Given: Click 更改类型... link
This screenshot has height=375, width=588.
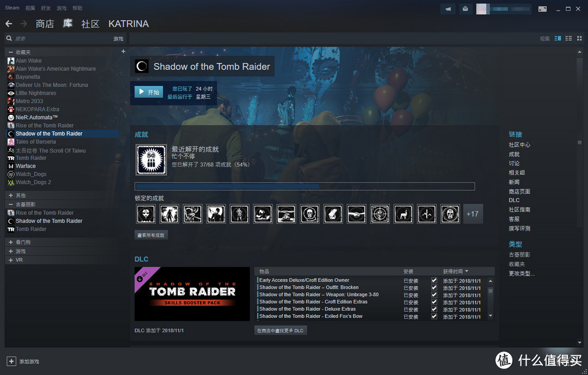Looking at the screenshot, I should 522,273.
